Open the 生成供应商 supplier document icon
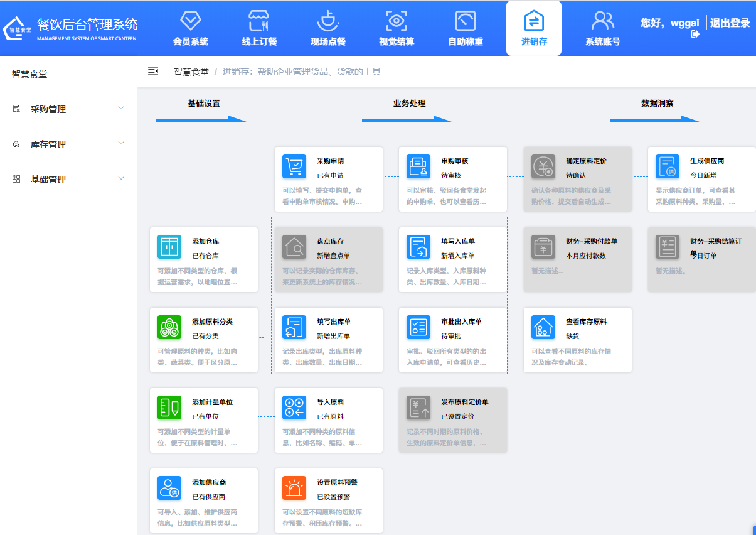The height and width of the screenshot is (535, 756). coord(667,167)
